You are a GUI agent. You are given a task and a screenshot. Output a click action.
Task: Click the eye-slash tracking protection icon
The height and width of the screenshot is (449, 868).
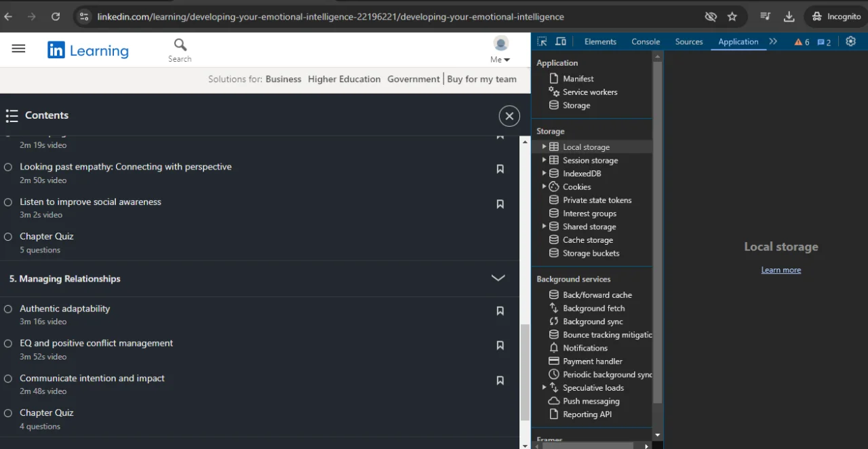[711, 16]
